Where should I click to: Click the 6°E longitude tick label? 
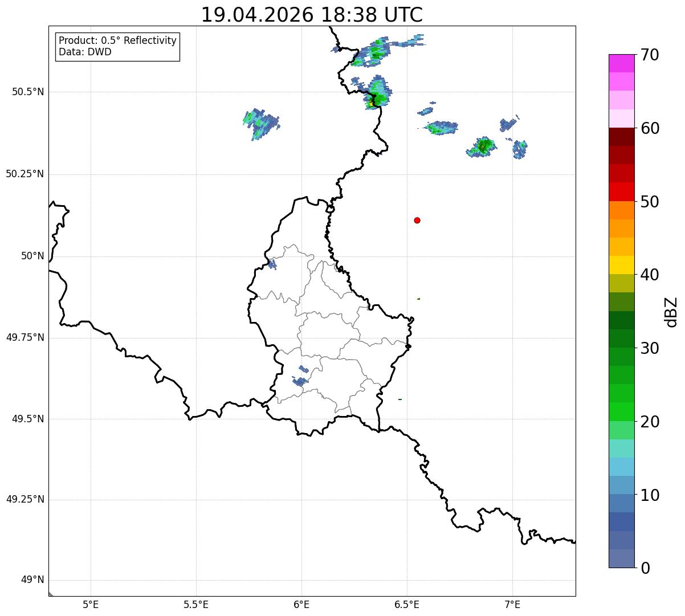click(x=301, y=604)
